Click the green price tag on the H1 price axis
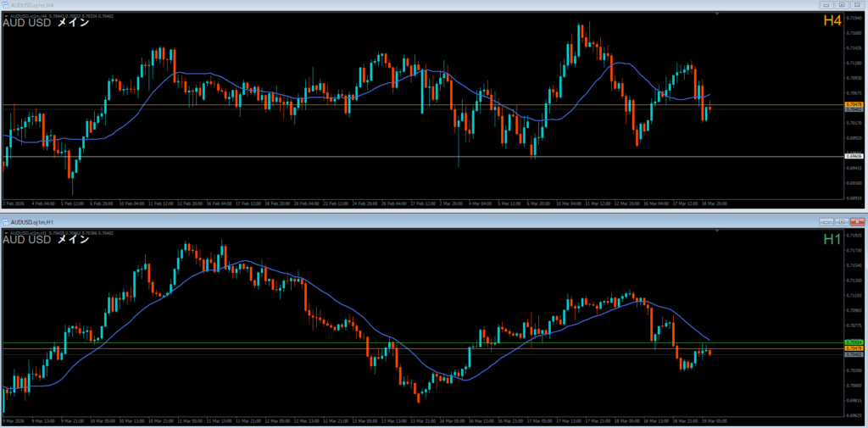This screenshot has height=428, width=868. (854, 342)
